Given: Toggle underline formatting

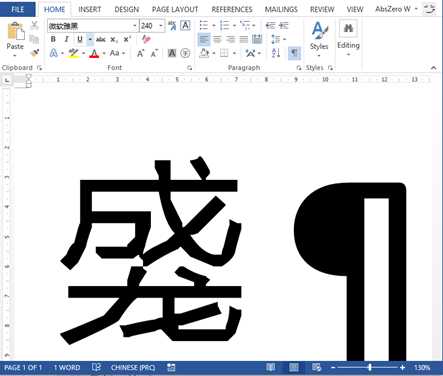Looking at the screenshot, I should [x=80, y=40].
